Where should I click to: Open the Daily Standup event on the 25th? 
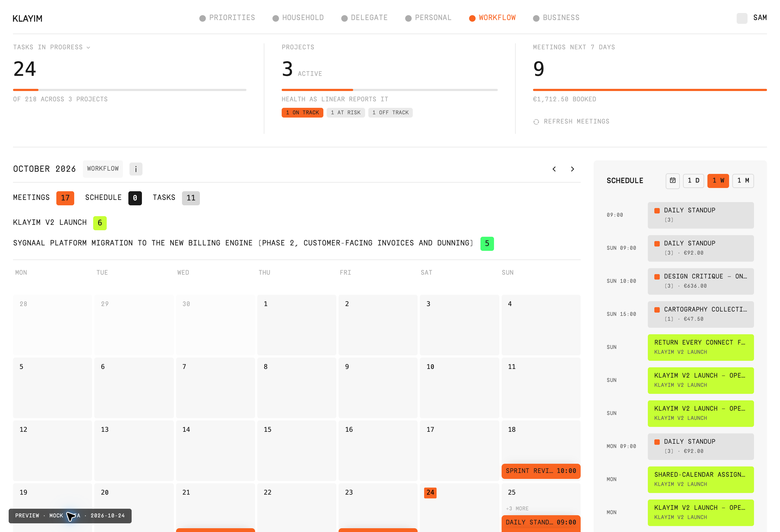coord(541,523)
